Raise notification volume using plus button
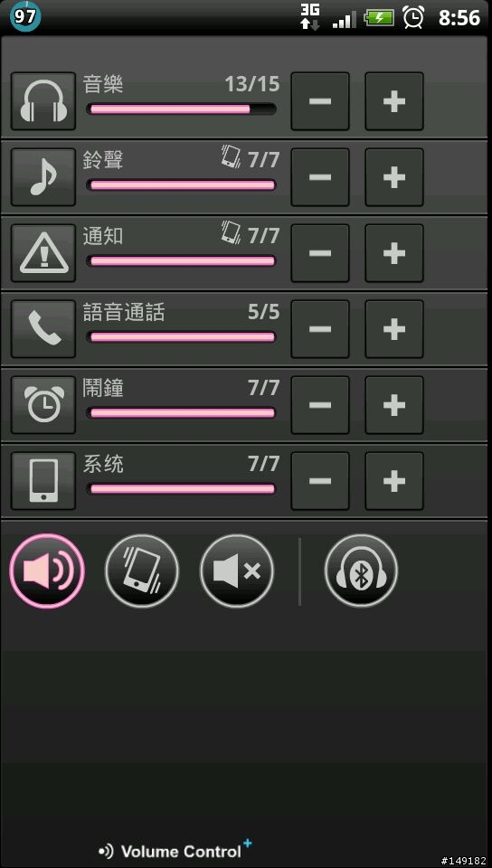Viewport: 492px width, 868px height. pyautogui.click(x=394, y=253)
